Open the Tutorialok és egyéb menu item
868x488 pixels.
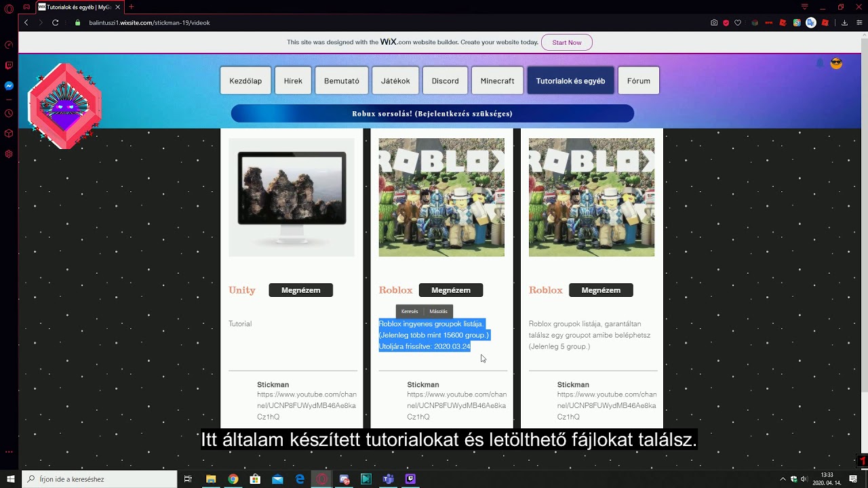tap(570, 81)
